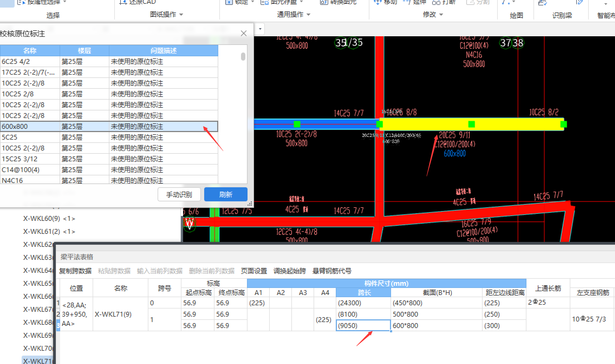Select X-WKL60(9) in the component list
This screenshot has width=615, height=364.
49,218
